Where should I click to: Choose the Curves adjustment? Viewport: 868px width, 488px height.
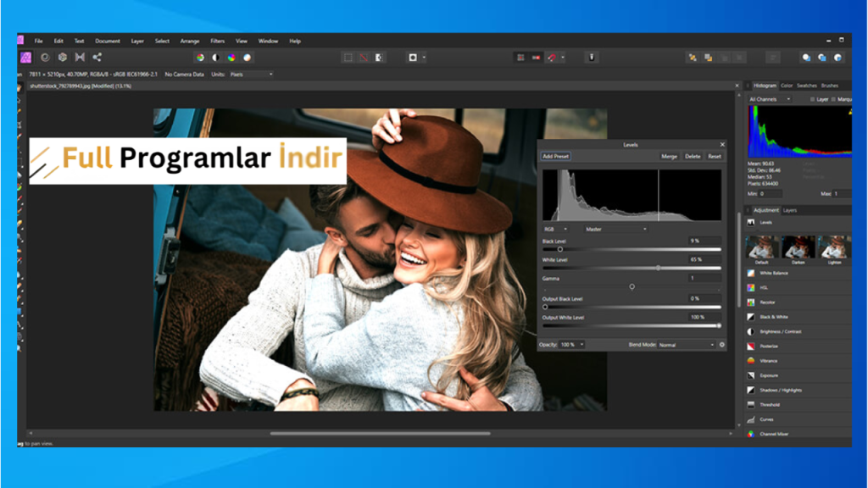[798, 419]
